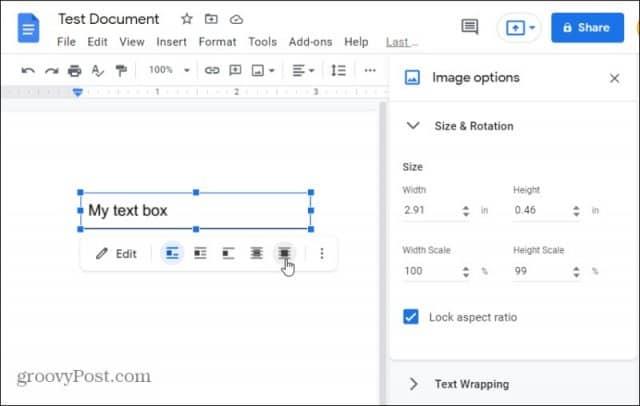Click the ruler indent marker
Screen dimensions: 640x406
(x=78, y=92)
